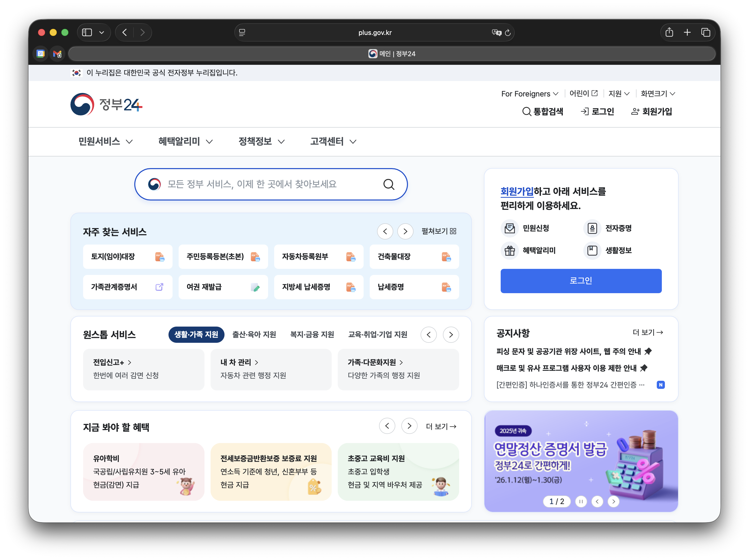Click the 정부24 logo
Image resolution: width=749 pixels, height=560 pixels.
pos(106,104)
